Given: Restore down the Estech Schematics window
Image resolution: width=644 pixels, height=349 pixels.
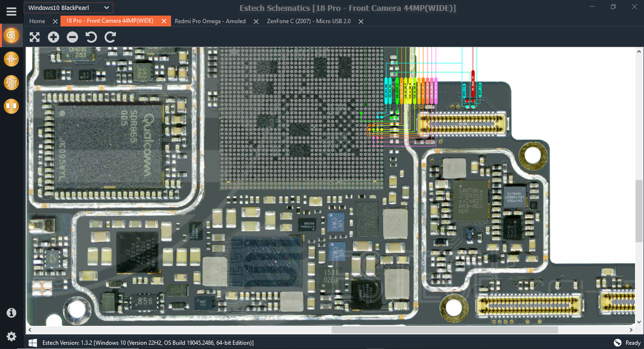Looking at the screenshot, I should click(613, 7).
